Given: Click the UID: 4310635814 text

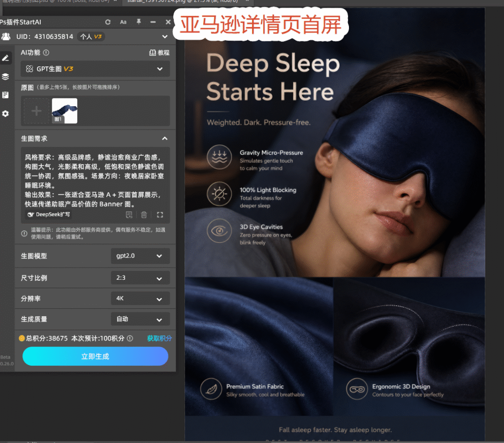Looking at the screenshot, I should pos(45,36).
